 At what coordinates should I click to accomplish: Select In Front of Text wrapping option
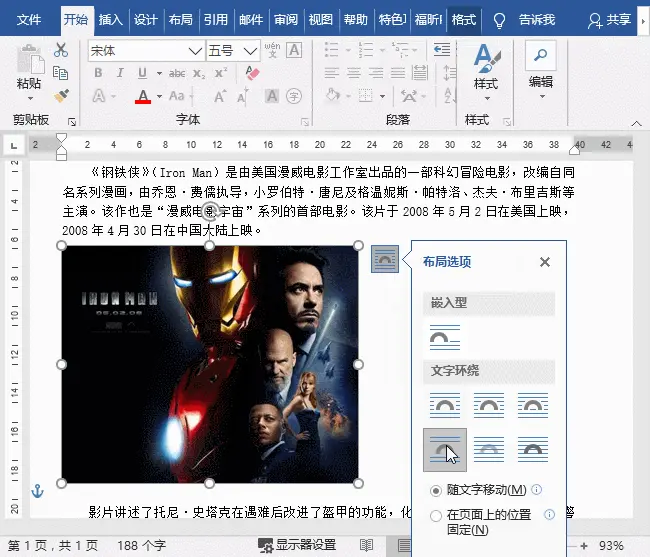[x=533, y=449]
